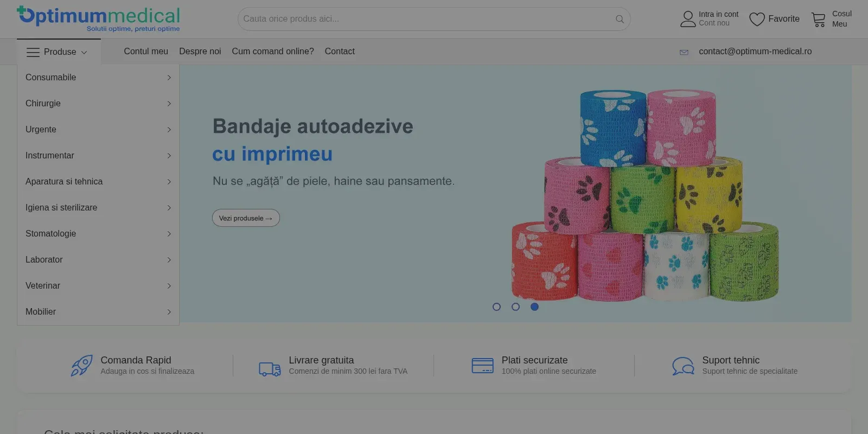Click the Comanda Rapid rocket icon
868x434 pixels.
(82, 366)
